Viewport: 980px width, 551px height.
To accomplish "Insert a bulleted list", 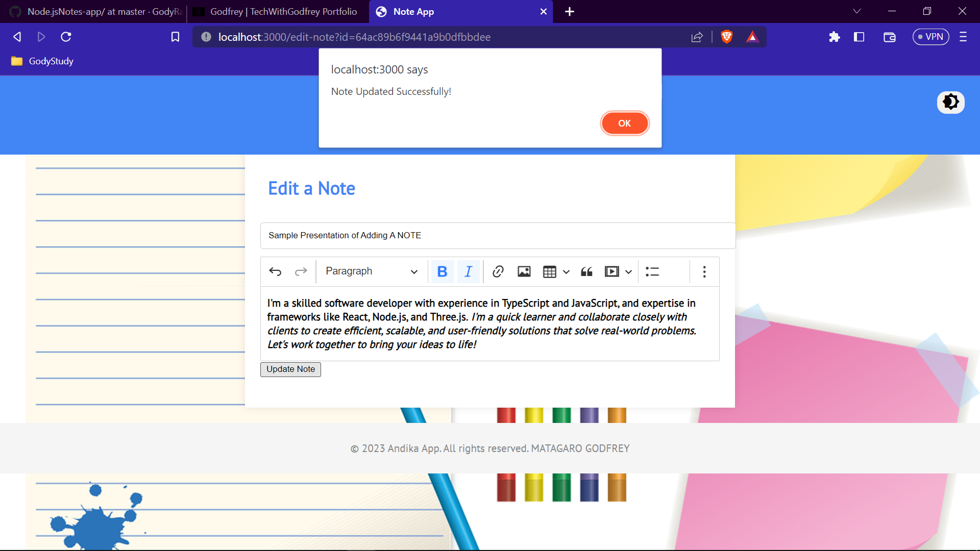I will pyautogui.click(x=652, y=271).
